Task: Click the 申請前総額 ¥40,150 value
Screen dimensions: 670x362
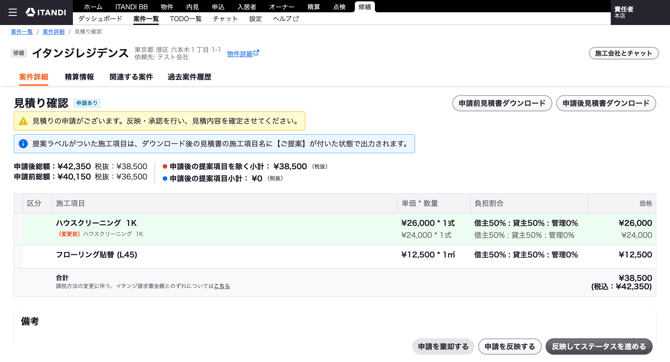Action: [74, 177]
